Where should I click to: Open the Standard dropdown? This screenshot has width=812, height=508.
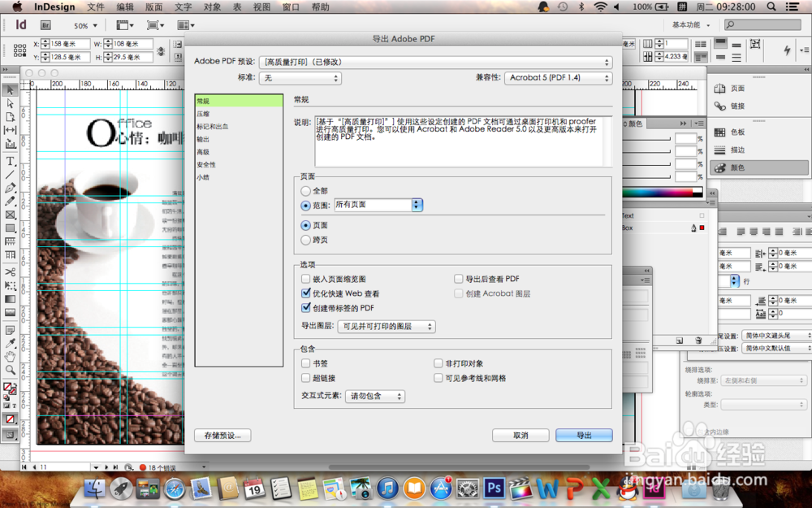point(300,78)
